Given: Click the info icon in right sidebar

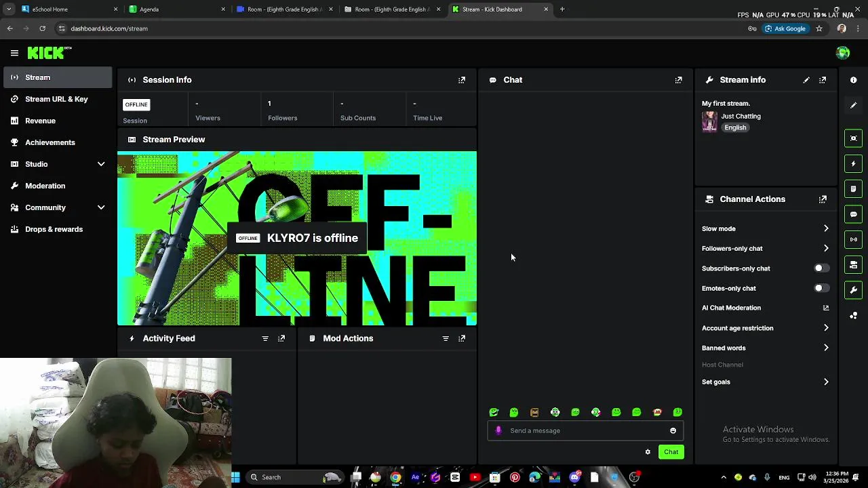Looking at the screenshot, I should click(x=854, y=80).
